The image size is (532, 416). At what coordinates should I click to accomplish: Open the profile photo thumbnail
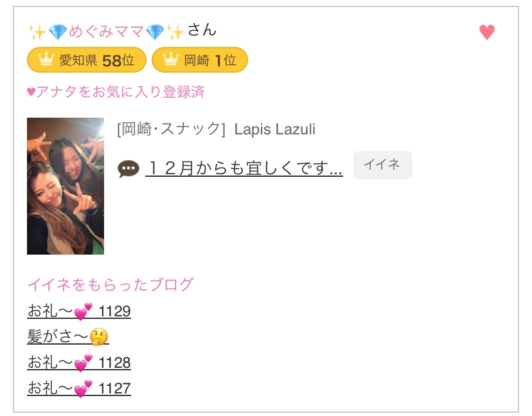[66, 186]
